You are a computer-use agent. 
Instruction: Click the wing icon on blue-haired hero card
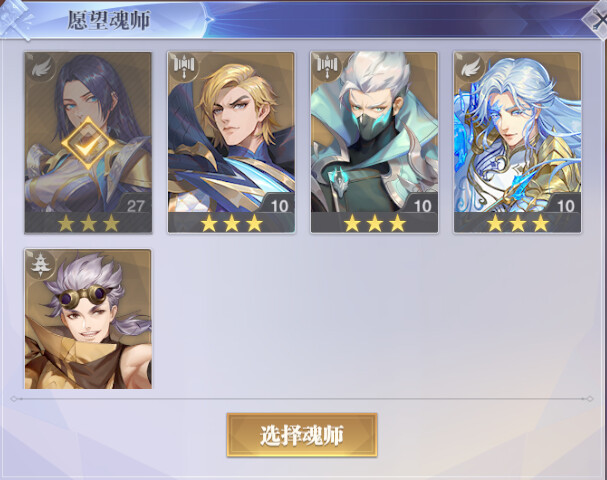click(x=470, y=67)
